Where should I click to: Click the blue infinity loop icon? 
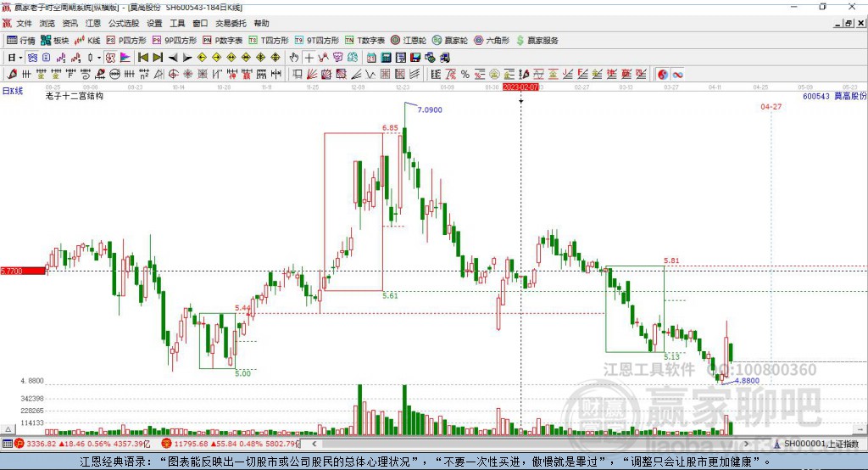(677, 75)
